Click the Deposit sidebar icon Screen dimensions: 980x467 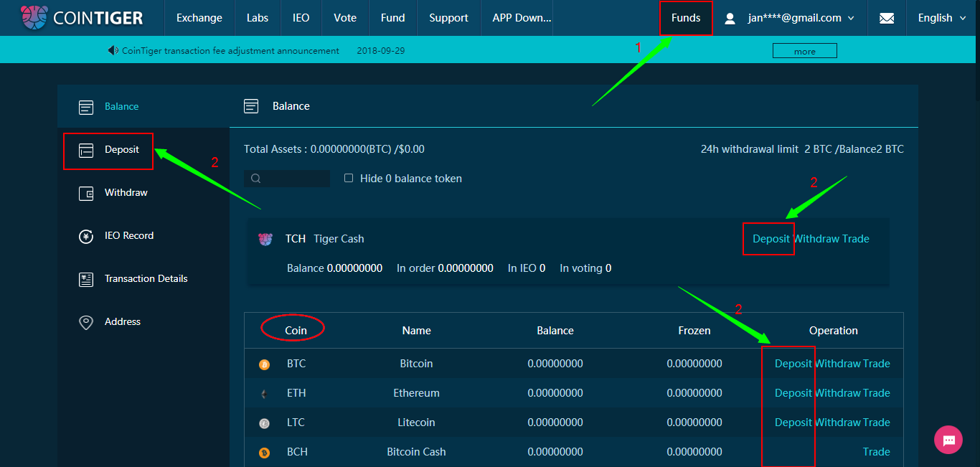[x=86, y=150]
